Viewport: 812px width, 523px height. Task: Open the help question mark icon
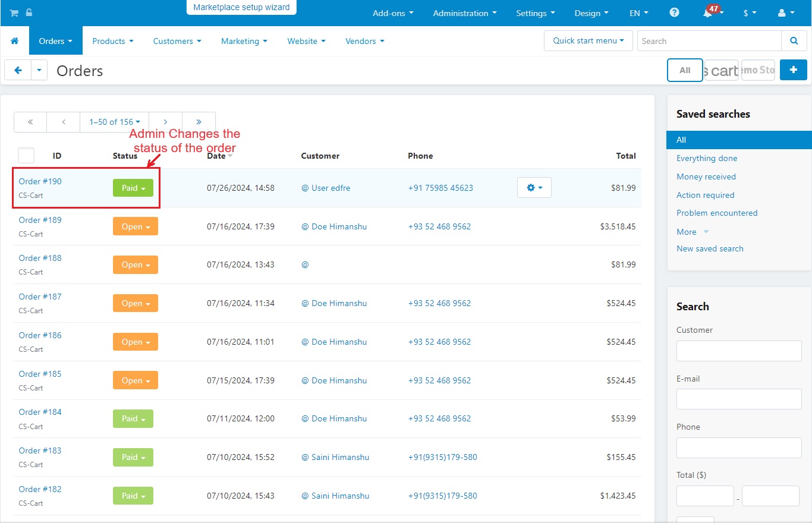674,12
